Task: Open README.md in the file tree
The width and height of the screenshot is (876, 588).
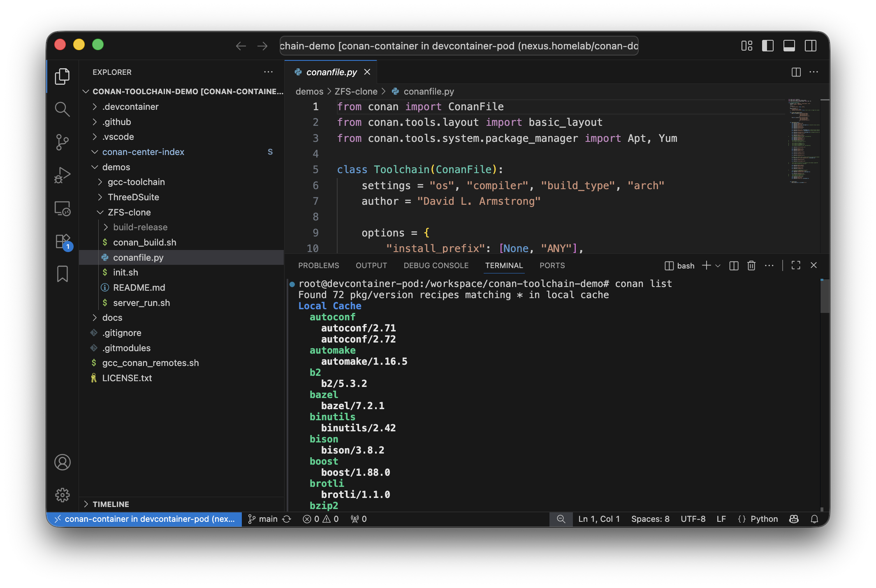Action: coord(139,287)
